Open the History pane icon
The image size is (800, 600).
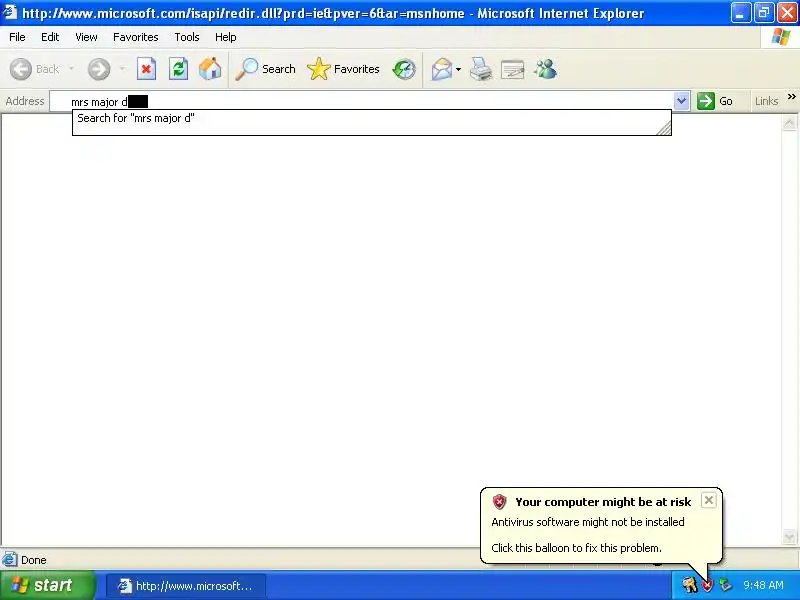point(404,69)
